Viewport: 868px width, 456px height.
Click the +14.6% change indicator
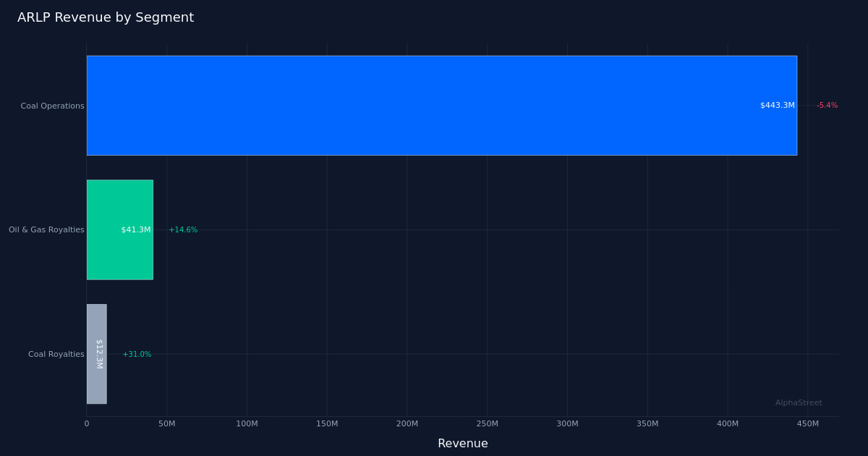pyautogui.click(x=183, y=229)
